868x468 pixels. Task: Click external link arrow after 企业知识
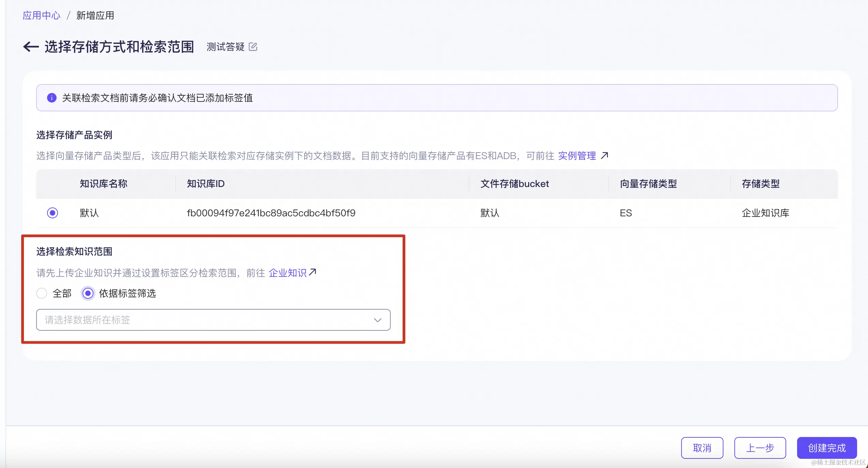[313, 272]
